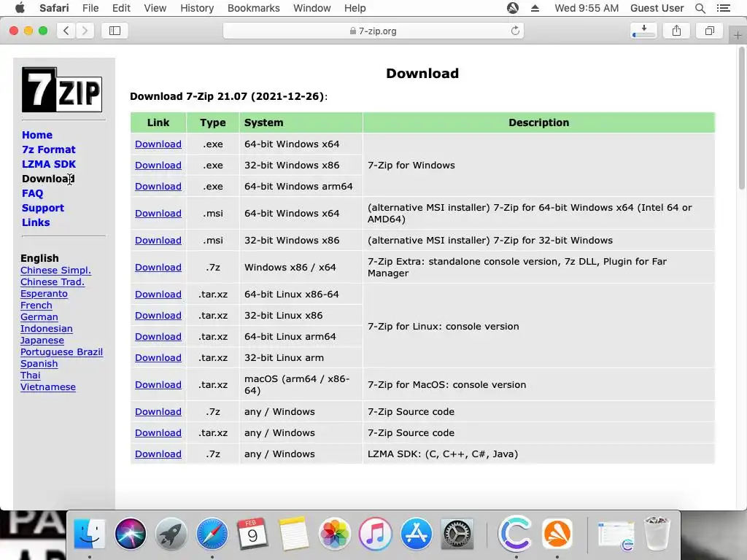
Task: Click the Safari forward arrow button
Action: 85,31
